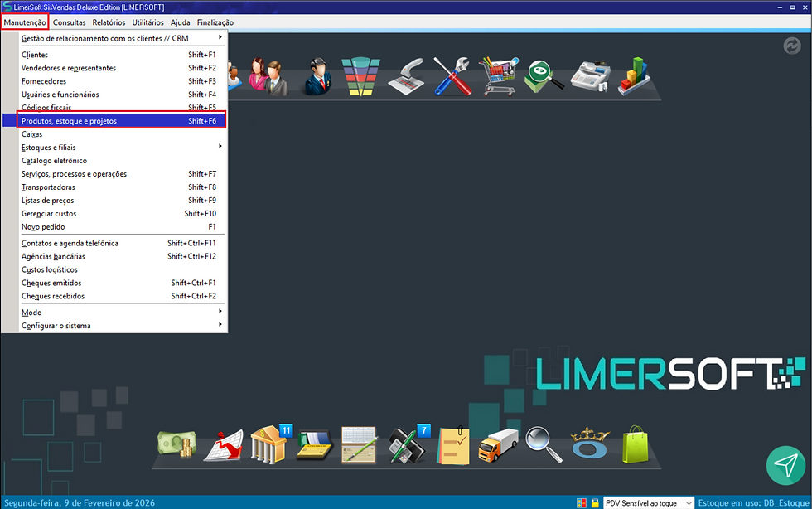Select Serviços, processos e operações

[x=114, y=173]
